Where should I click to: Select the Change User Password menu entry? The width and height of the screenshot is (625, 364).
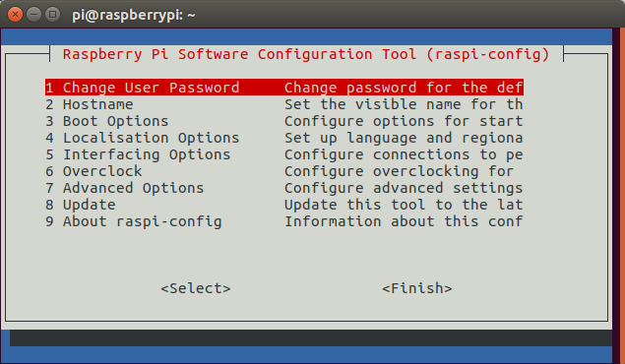284,88
